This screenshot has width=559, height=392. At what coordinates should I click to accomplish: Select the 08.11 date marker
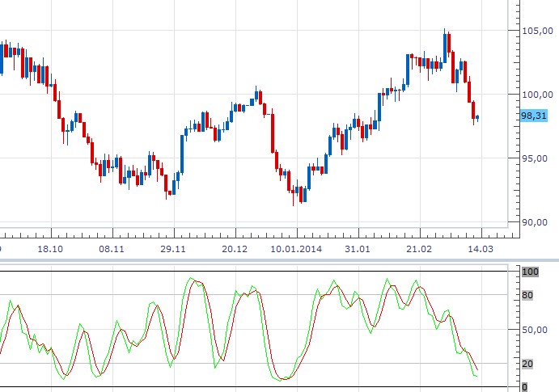[x=112, y=249]
